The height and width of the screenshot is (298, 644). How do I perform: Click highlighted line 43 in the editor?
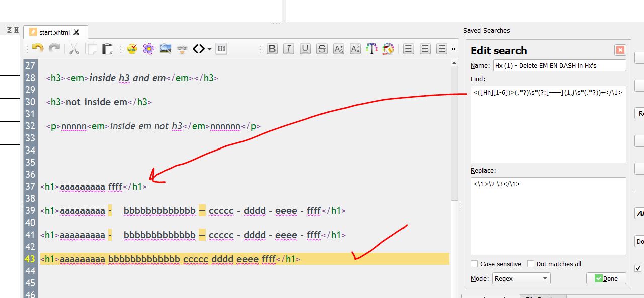pos(245,259)
